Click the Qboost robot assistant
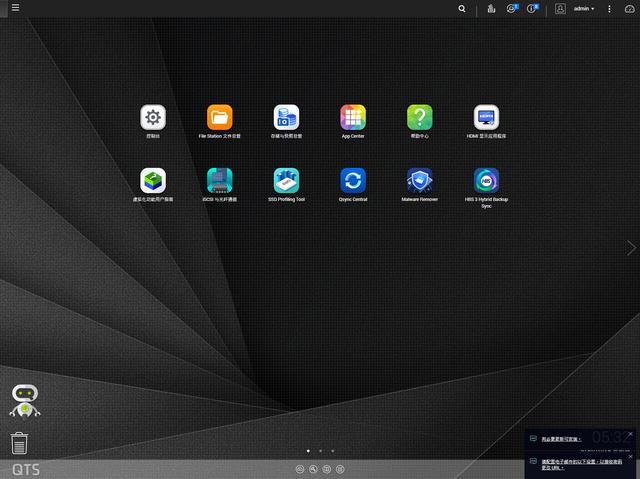Viewport: 640px width, 479px height. click(25, 401)
